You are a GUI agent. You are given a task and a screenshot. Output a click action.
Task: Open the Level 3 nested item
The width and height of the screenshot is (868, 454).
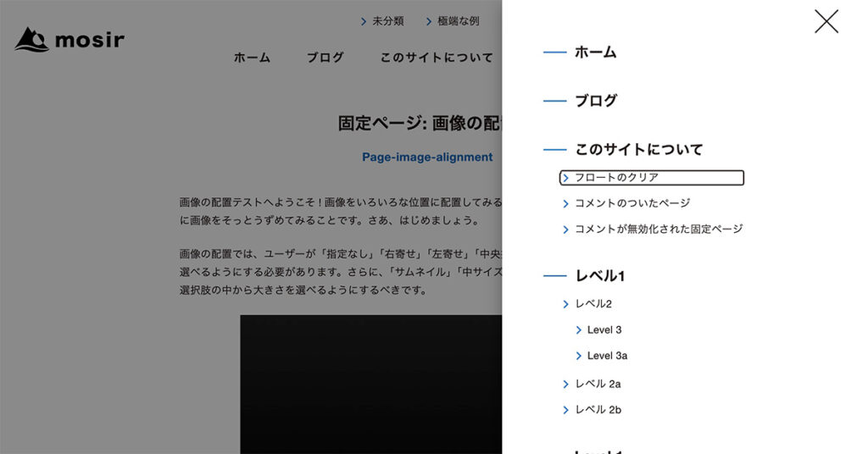point(604,330)
